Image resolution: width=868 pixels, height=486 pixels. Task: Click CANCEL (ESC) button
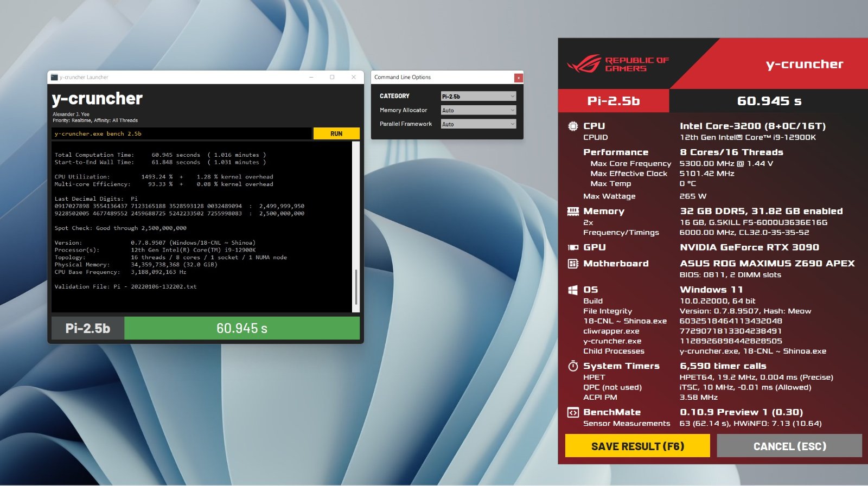pos(789,446)
